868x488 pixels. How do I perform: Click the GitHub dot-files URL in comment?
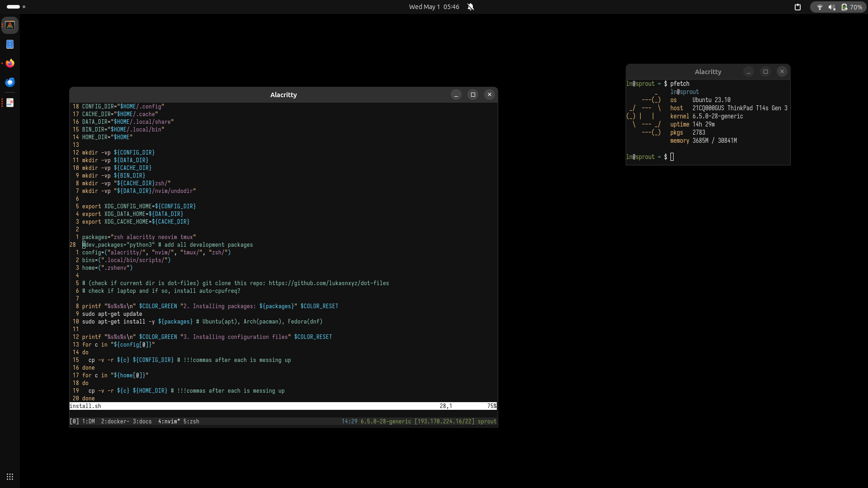(x=329, y=283)
